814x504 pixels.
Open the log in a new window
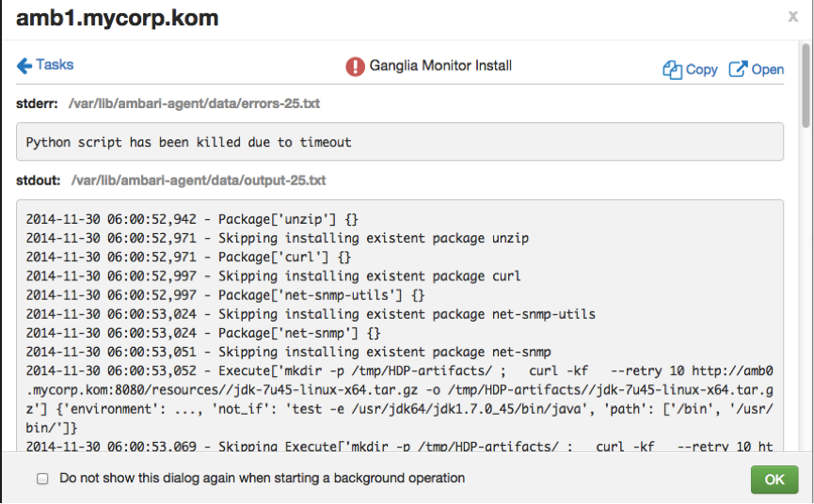pos(766,70)
